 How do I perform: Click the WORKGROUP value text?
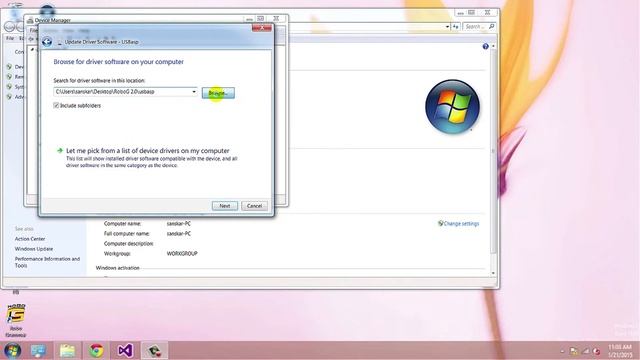[182, 253]
